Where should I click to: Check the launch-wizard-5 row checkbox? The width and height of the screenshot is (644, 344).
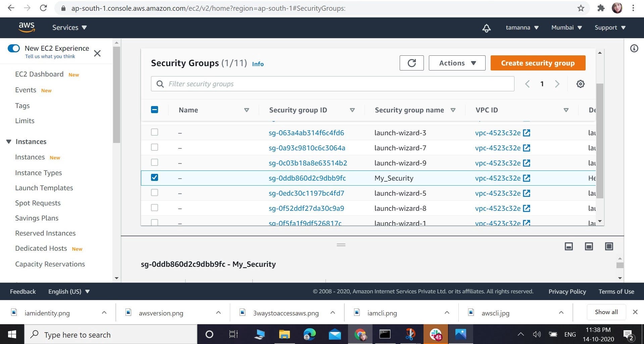(154, 193)
